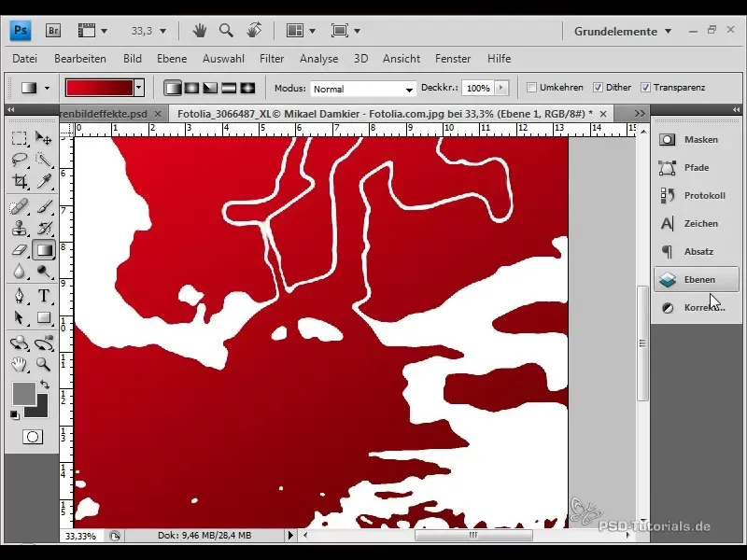The height and width of the screenshot is (560, 747).
Task: Select the Blur tool
Action: tap(19, 272)
